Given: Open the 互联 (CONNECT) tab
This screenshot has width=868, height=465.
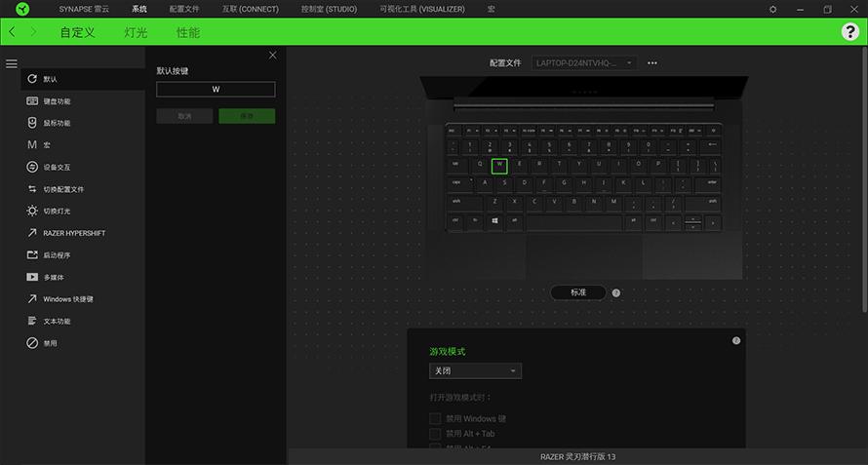Looking at the screenshot, I should [251, 9].
